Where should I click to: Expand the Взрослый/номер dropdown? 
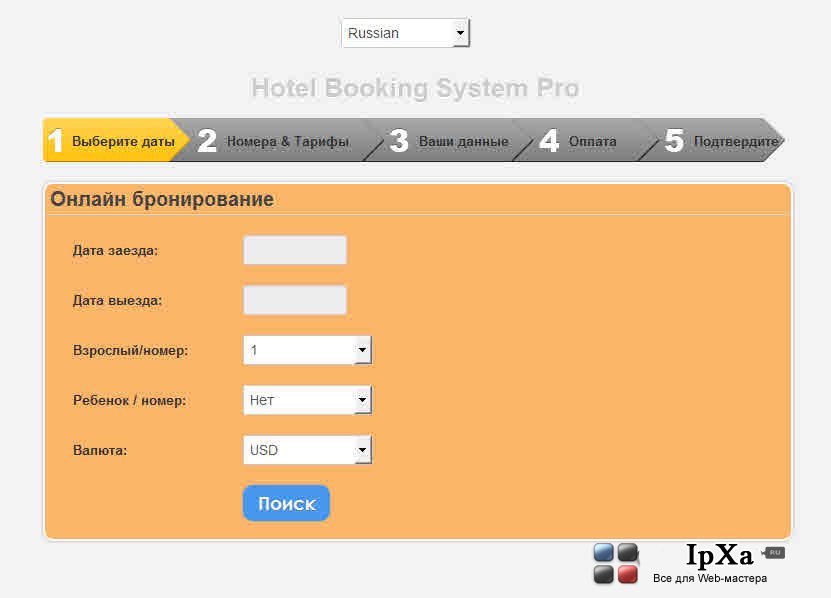tap(307, 350)
